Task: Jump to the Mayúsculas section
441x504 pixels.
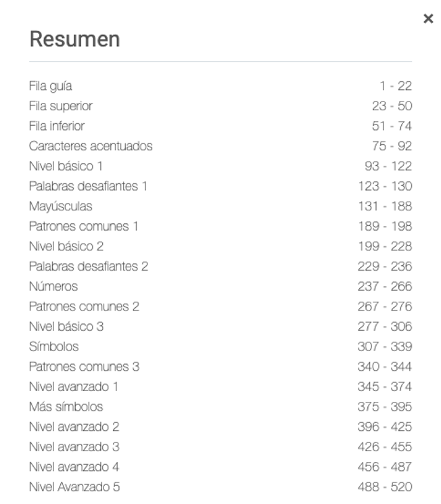Action: 61,206
